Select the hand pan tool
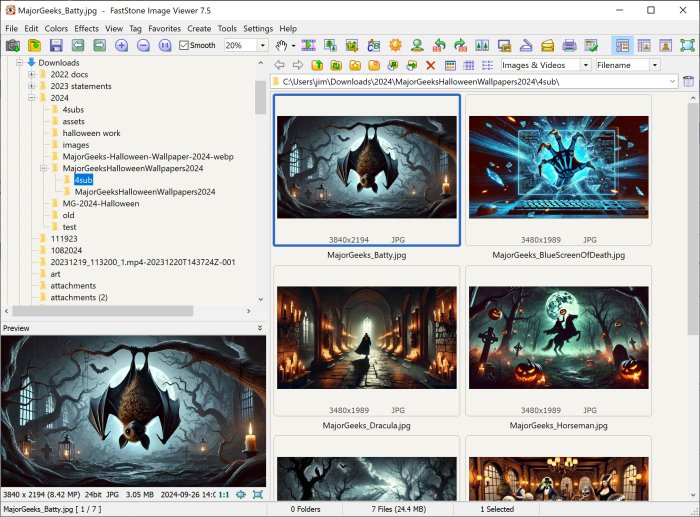The width and height of the screenshot is (700, 517). pyautogui.click(x=281, y=45)
